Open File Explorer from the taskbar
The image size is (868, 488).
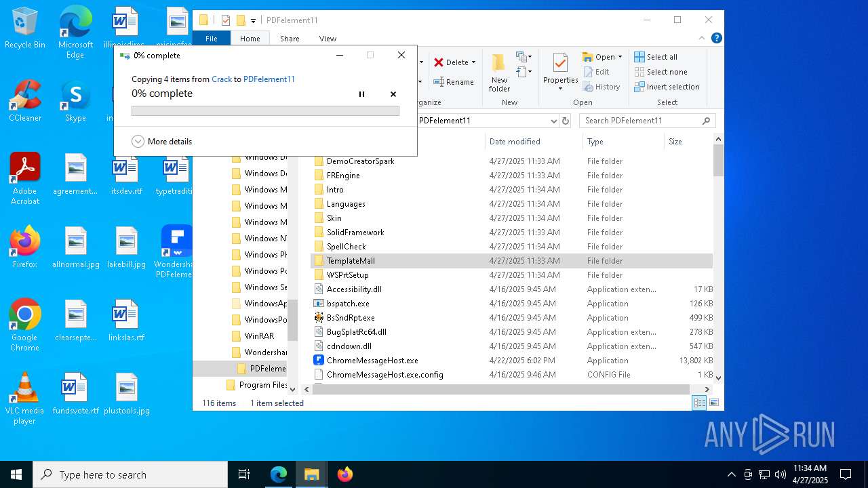312,474
